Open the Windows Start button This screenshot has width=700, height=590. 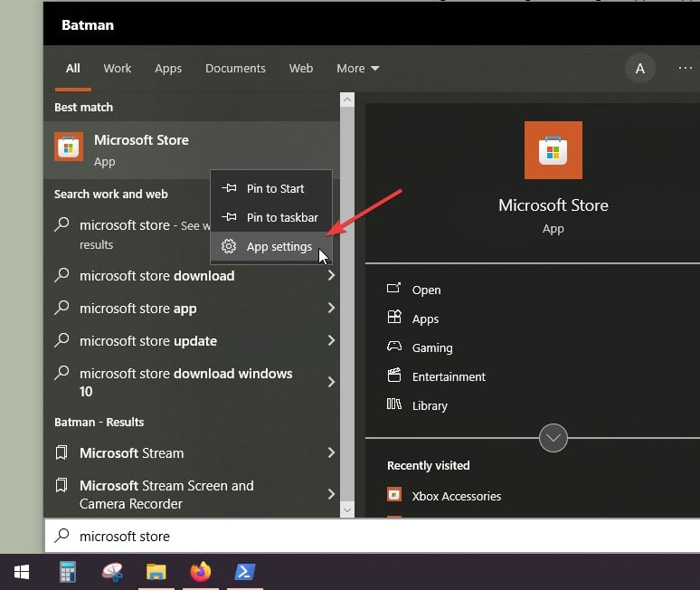click(22, 572)
